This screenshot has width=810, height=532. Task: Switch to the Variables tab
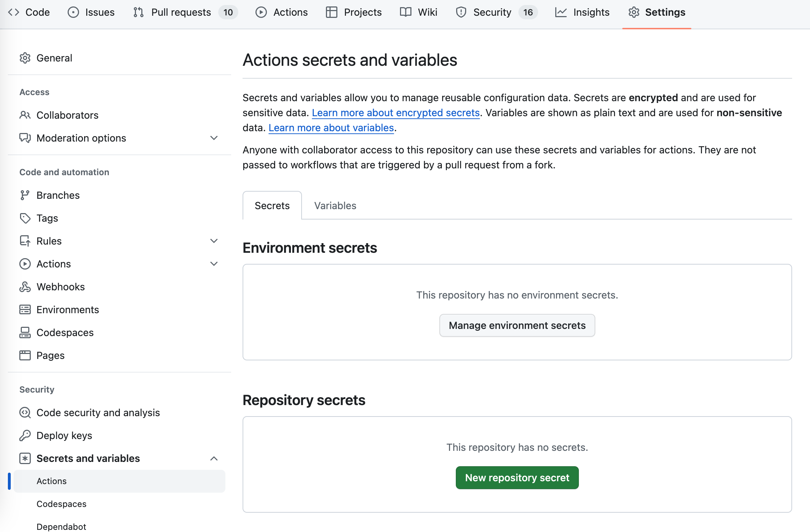[x=335, y=206]
